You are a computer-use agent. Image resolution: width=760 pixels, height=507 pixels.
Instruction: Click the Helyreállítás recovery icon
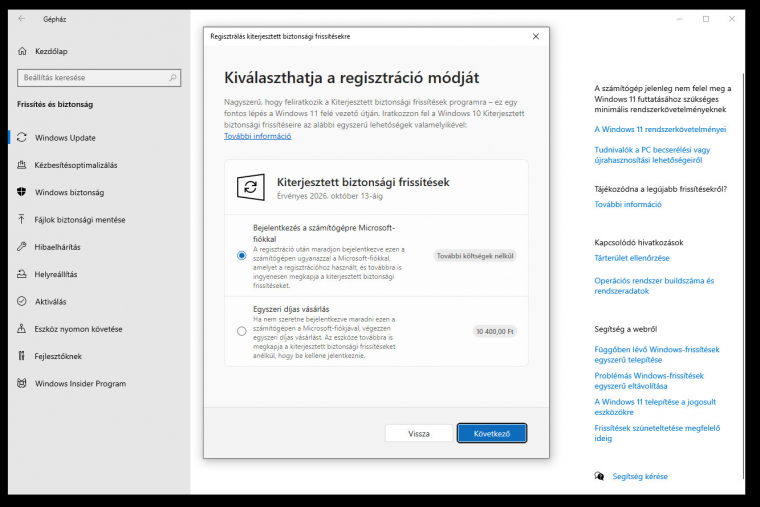coord(21,274)
